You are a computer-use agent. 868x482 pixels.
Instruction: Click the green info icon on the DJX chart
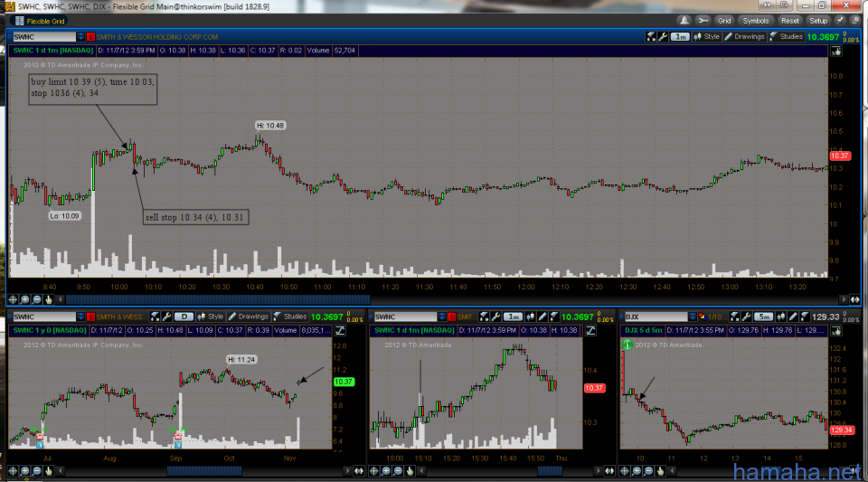[x=627, y=345]
